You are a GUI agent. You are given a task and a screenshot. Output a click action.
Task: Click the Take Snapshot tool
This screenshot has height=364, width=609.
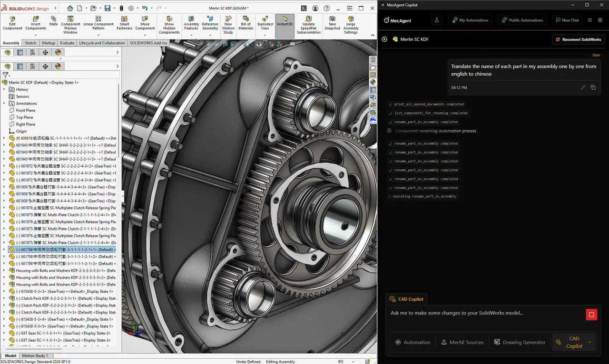click(x=332, y=24)
